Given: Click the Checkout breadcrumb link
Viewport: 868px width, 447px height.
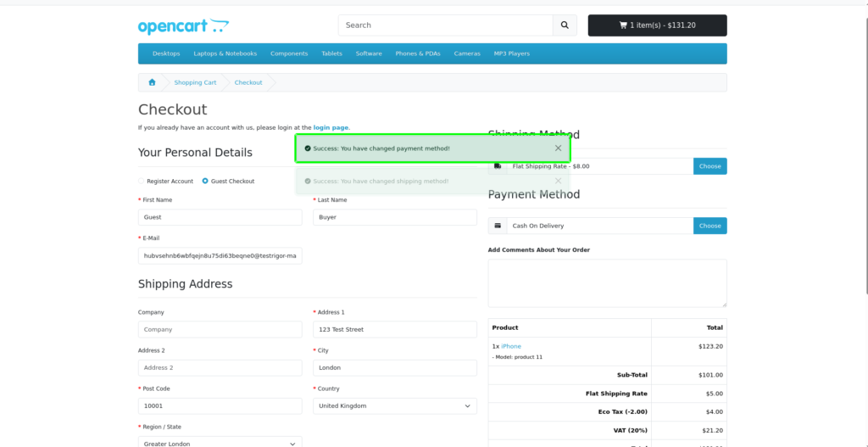Looking at the screenshot, I should (x=248, y=82).
